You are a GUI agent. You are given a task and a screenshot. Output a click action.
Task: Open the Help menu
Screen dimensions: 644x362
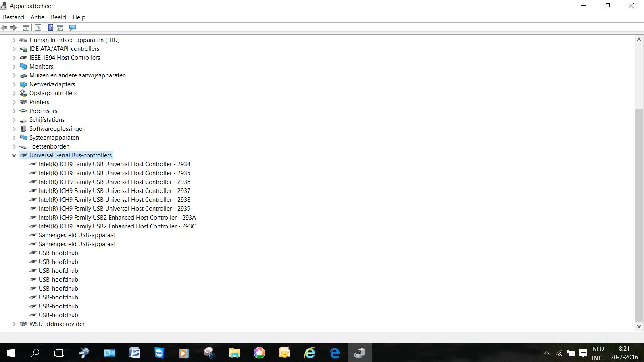(x=79, y=17)
